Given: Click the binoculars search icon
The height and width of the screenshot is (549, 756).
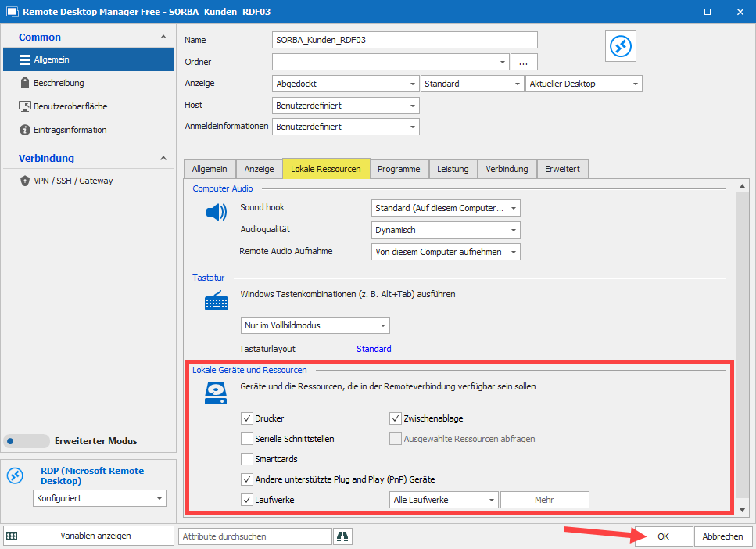Looking at the screenshot, I should click(342, 536).
